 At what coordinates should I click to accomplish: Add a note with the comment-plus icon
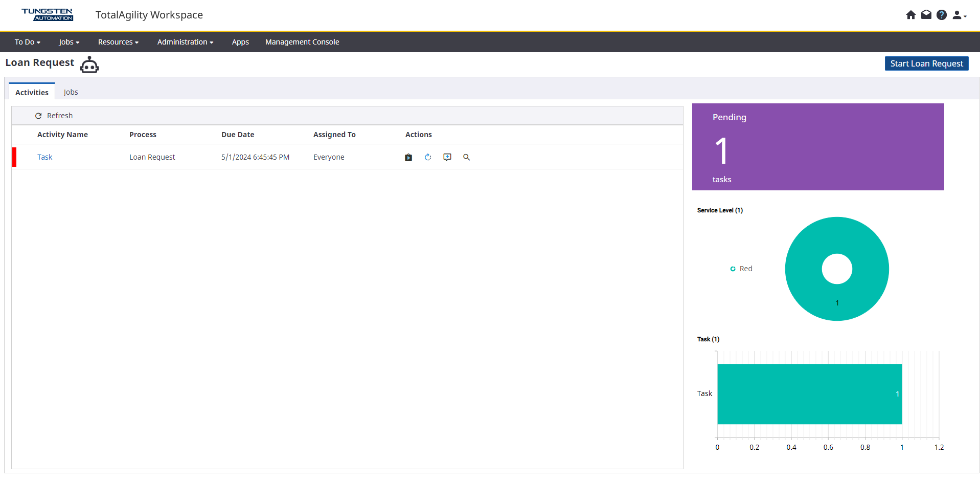pyautogui.click(x=447, y=157)
